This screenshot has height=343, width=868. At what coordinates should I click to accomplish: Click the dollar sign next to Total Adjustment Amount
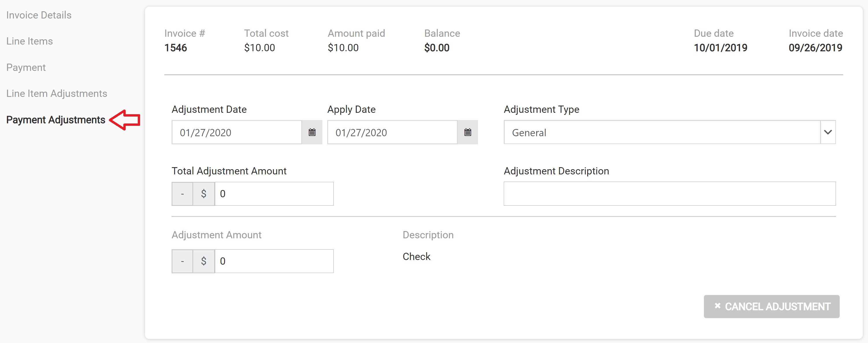204,193
